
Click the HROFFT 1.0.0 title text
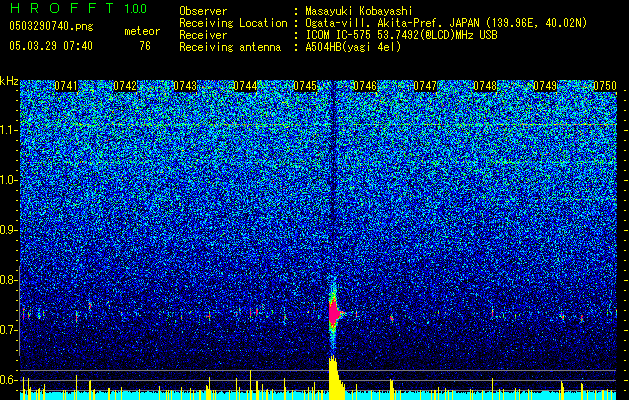click(x=78, y=8)
